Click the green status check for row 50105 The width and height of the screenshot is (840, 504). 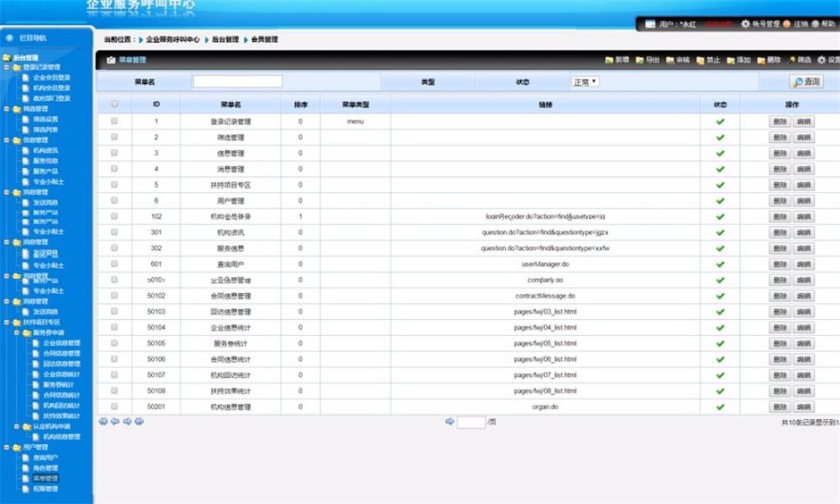(x=720, y=343)
